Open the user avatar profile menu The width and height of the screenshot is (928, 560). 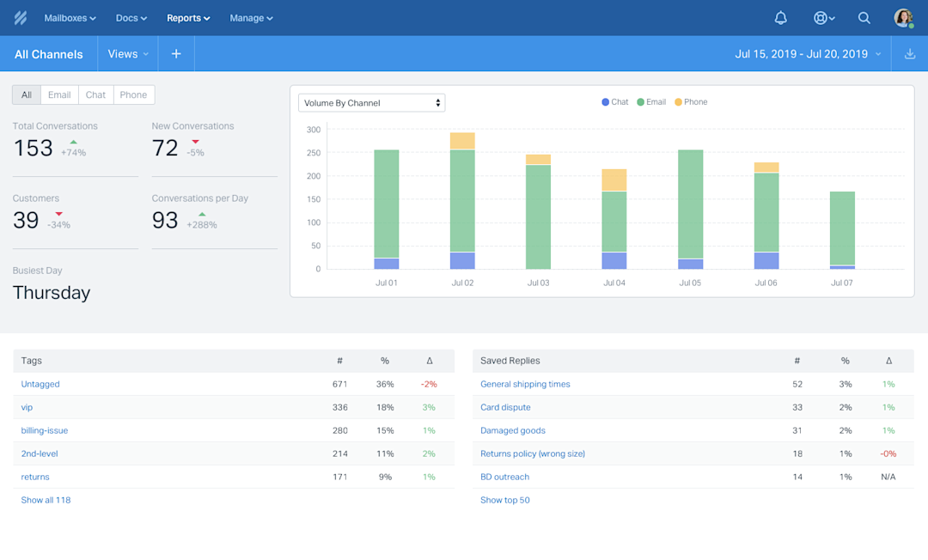coord(903,18)
